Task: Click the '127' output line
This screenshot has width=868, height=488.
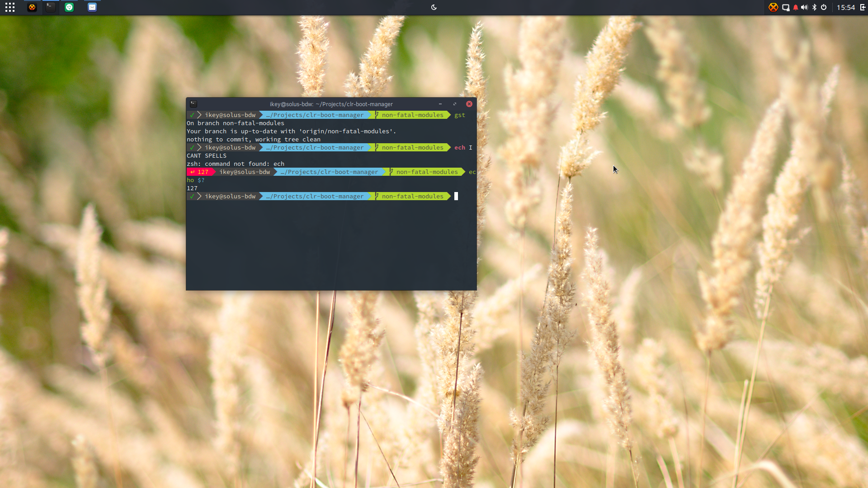Action: click(192, 188)
